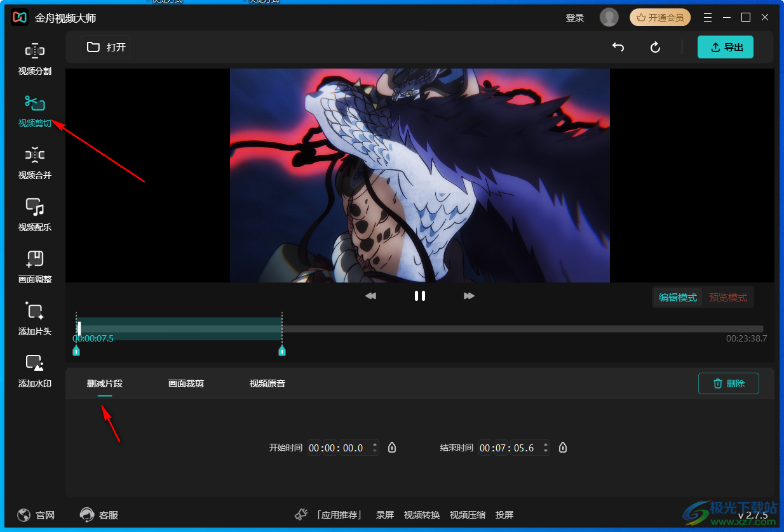Open the 添加水印 (add watermark) tool

pyautogui.click(x=35, y=372)
